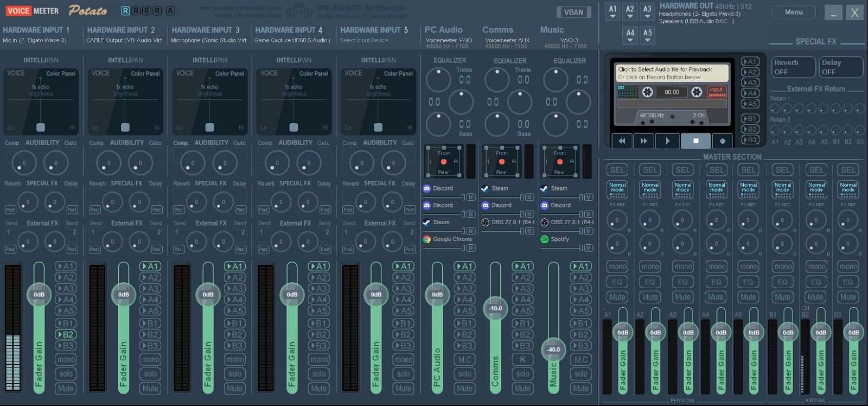Click the left cassette reel icon
This screenshot has height=406, width=868.
[x=647, y=92]
